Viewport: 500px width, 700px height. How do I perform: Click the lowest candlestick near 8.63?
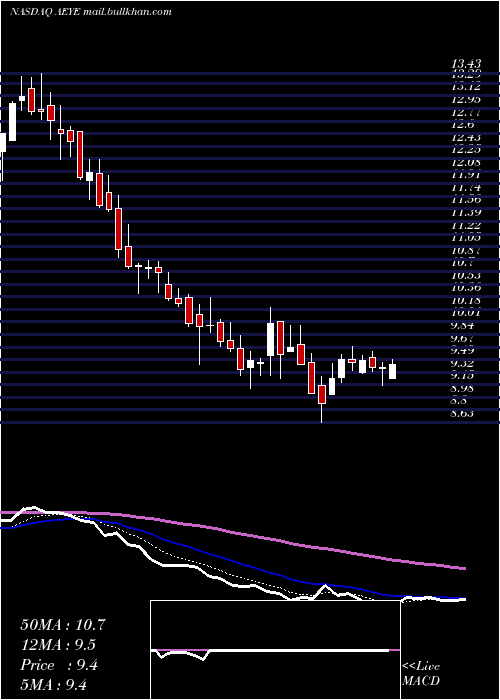tap(322, 395)
